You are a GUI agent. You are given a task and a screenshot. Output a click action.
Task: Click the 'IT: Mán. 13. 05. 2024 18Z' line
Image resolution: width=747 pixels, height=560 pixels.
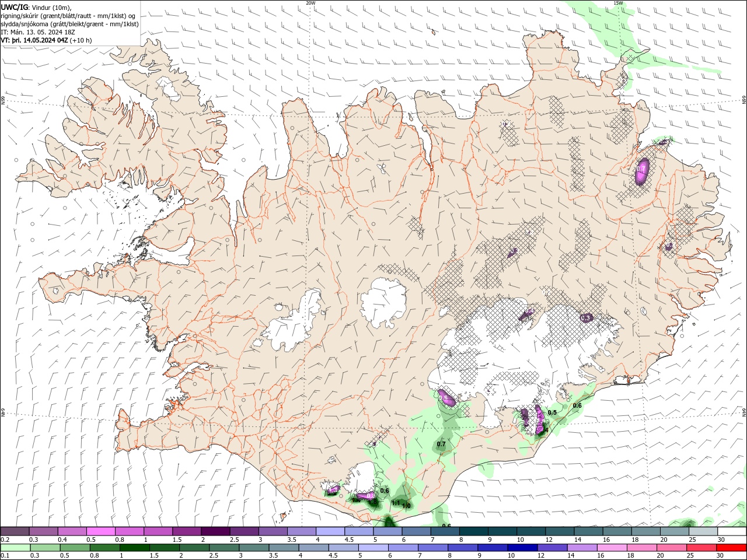(x=37, y=32)
